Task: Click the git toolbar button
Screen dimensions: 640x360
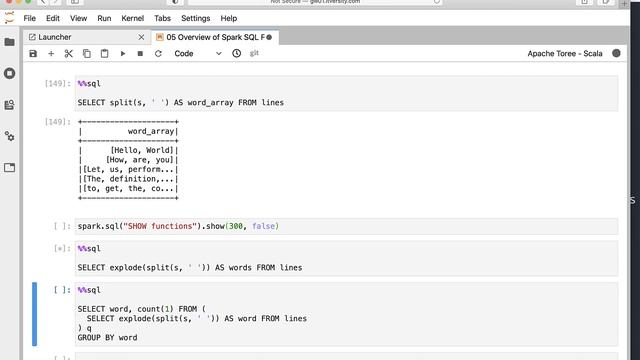Action: coord(254,53)
